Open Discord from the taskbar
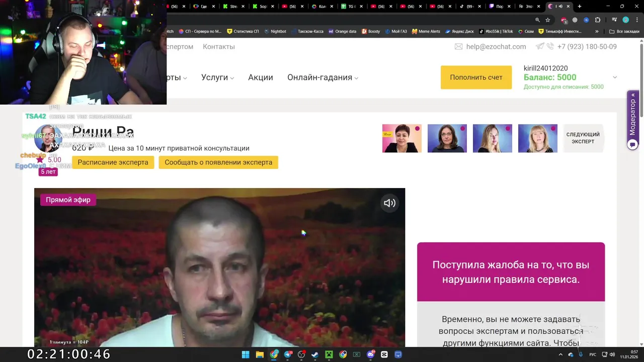 click(x=371, y=354)
